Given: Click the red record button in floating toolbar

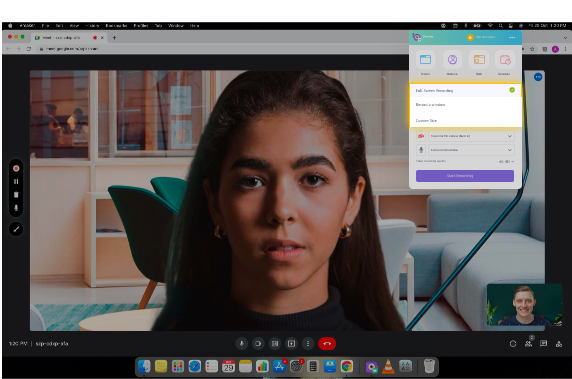Looking at the screenshot, I should coord(16,169).
